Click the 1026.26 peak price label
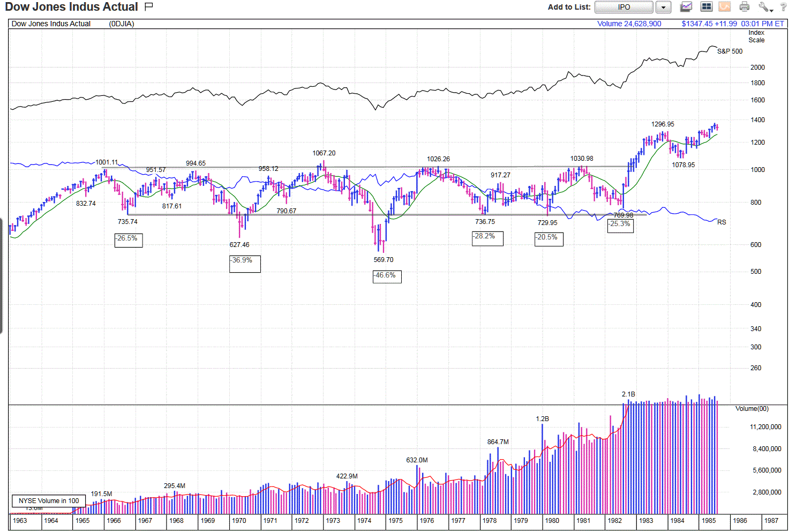Image resolution: width=789 pixels, height=532 pixels. pos(438,159)
